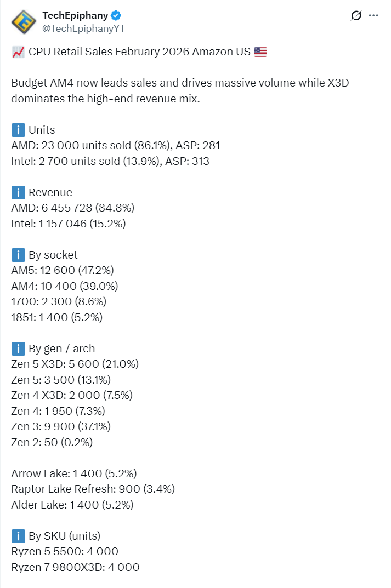The width and height of the screenshot is (391, 588).
Task: Click the US flag emoji
Action: pos(260,52)
